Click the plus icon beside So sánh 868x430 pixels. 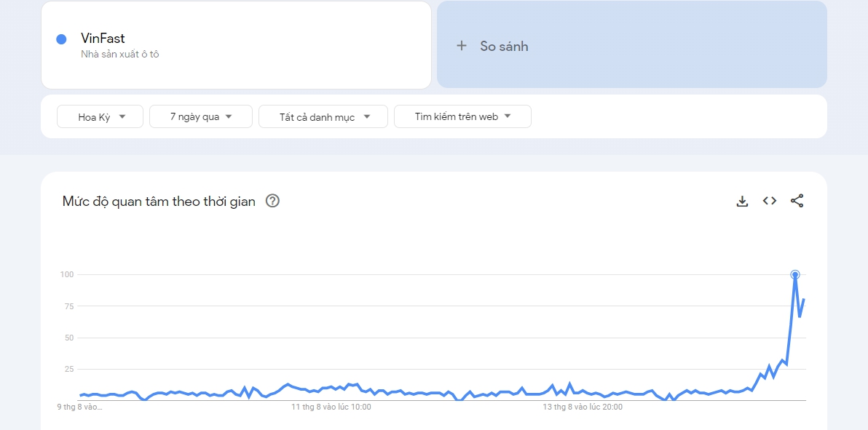pyautogui.click(x=461, y=46)
